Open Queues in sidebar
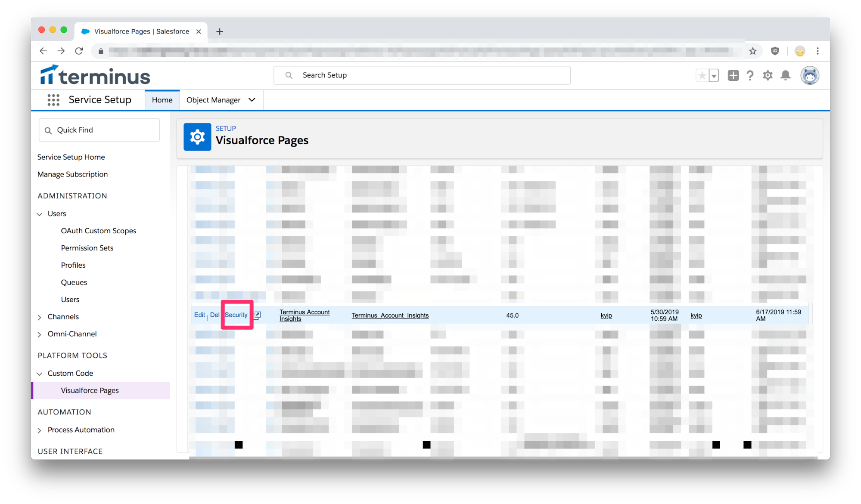This screenshot has height=504, width=861. (x=74, y=282)
